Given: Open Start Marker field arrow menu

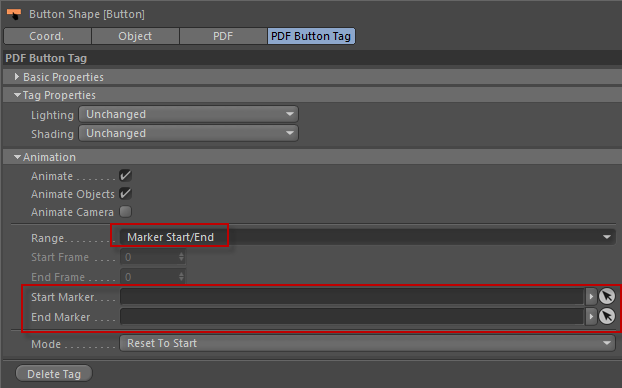Looking at the screenshot, I should [591, 296].
